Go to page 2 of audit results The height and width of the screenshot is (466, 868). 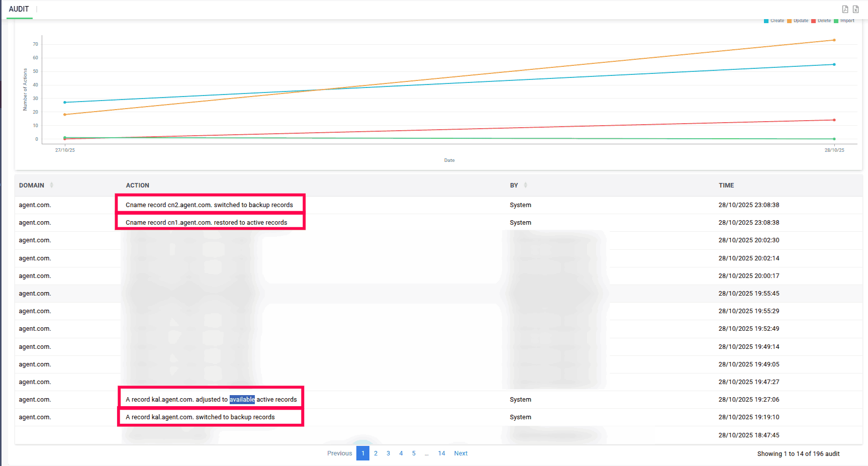point(375,453)
